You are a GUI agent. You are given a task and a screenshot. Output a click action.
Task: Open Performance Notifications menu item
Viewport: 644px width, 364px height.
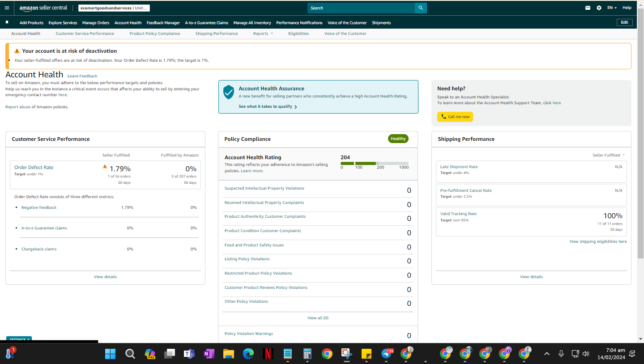pyautogui.click(x=299, y=23)
